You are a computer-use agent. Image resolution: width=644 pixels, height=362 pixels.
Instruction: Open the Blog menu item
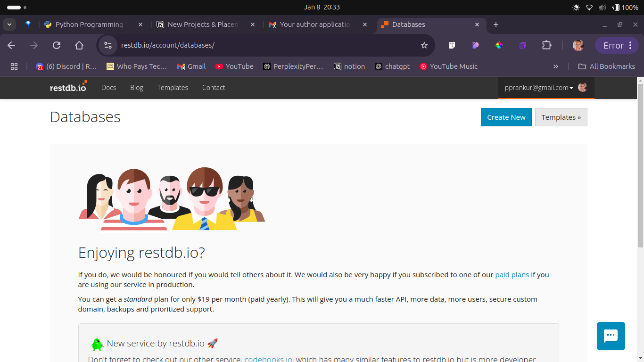point(137,88)
